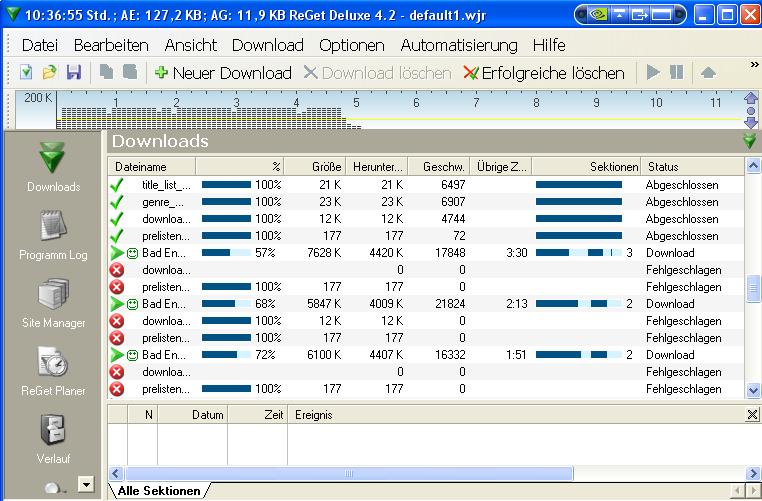Open Verlauf in sidebar
Viewport: 762px width, 501px height.
pyautogui.click(x=53, y=439)
